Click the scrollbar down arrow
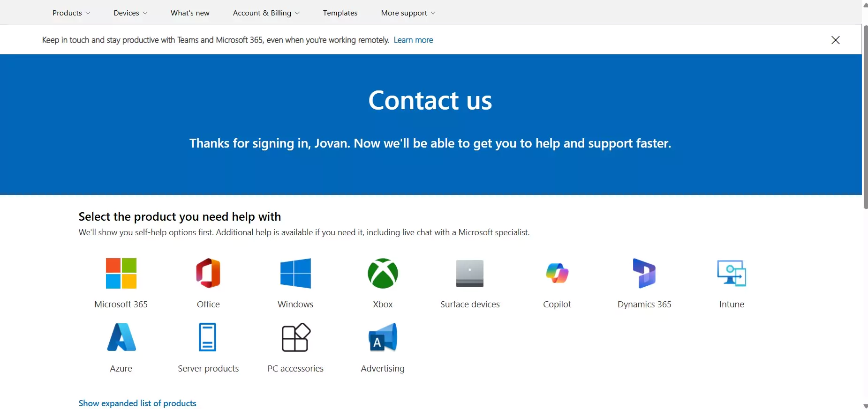Image resolution: width=868 pixels, height=409 pixels. pos(865,406)
